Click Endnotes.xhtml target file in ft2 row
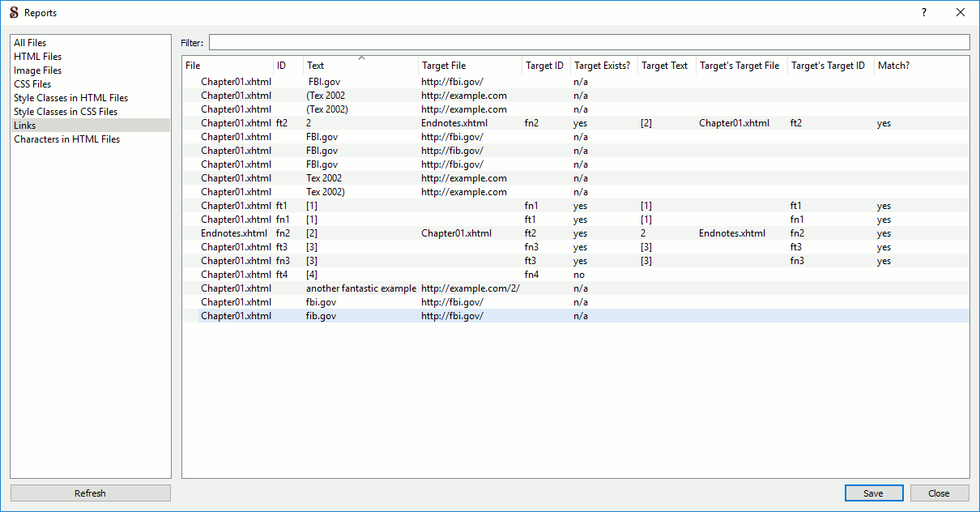 [x=454, y=123]
